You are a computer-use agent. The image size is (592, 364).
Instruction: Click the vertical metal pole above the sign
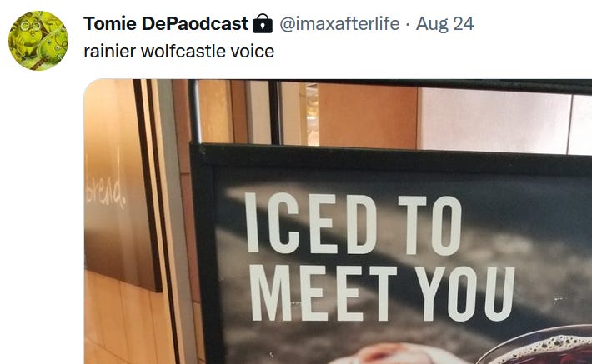(x=195, y=112)
